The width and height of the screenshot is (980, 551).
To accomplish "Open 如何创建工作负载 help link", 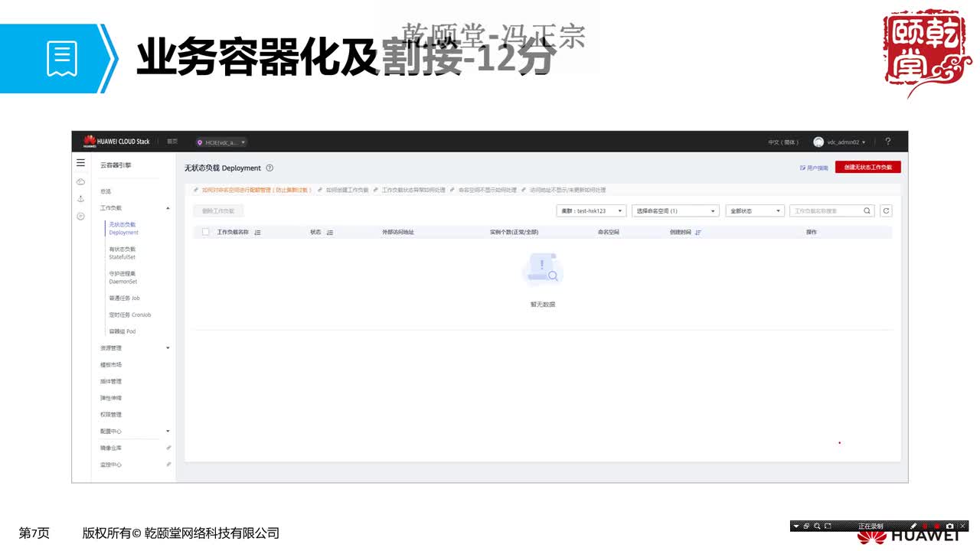I will [347, 190].
